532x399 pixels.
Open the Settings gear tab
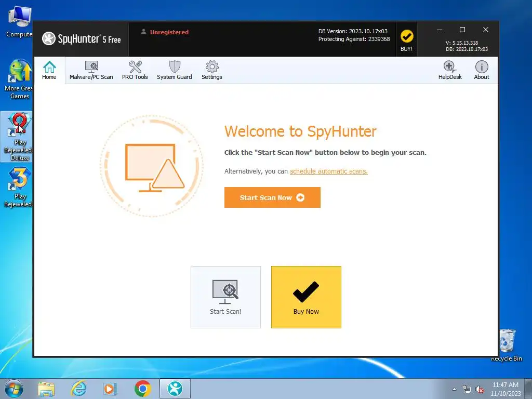pyautogui.click(x=212, y=70)
